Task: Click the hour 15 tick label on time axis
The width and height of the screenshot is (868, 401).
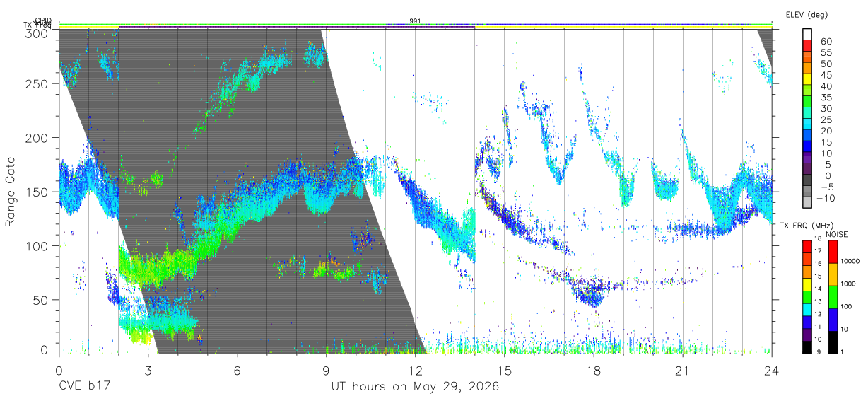Action: 504,370
